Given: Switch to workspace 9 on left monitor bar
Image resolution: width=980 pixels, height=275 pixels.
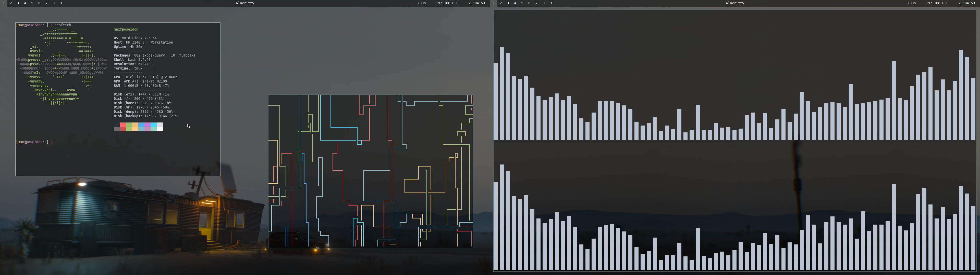Looking at the screenshot, I should pos(61,3).
